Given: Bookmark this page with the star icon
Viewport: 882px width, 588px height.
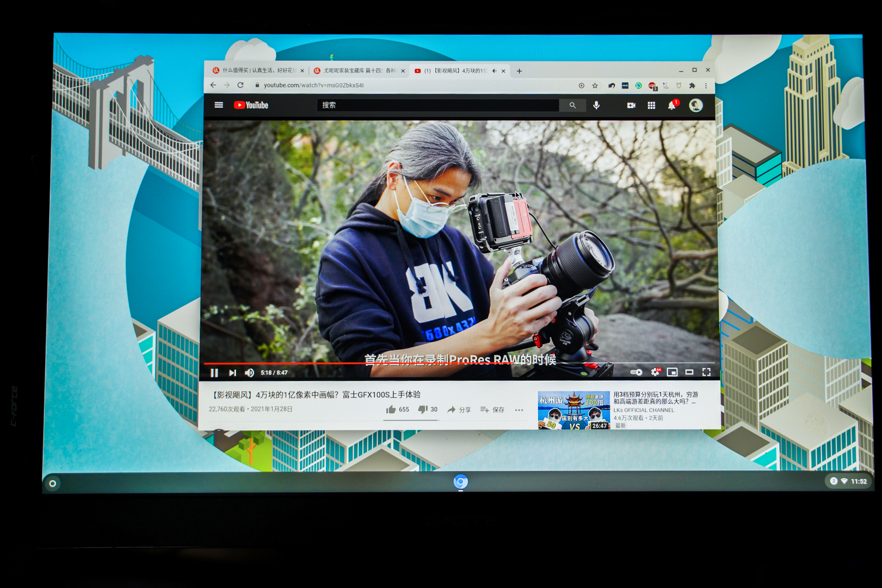Looking at the screenshot, I should click(595, 86).
